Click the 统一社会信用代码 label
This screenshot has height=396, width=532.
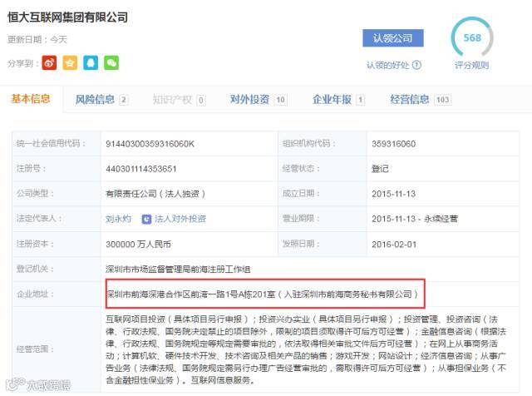pos(51,144)
